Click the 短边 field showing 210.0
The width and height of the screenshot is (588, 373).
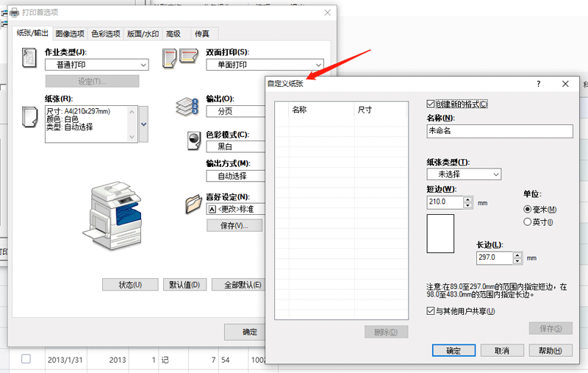click(x=445, y=202)
